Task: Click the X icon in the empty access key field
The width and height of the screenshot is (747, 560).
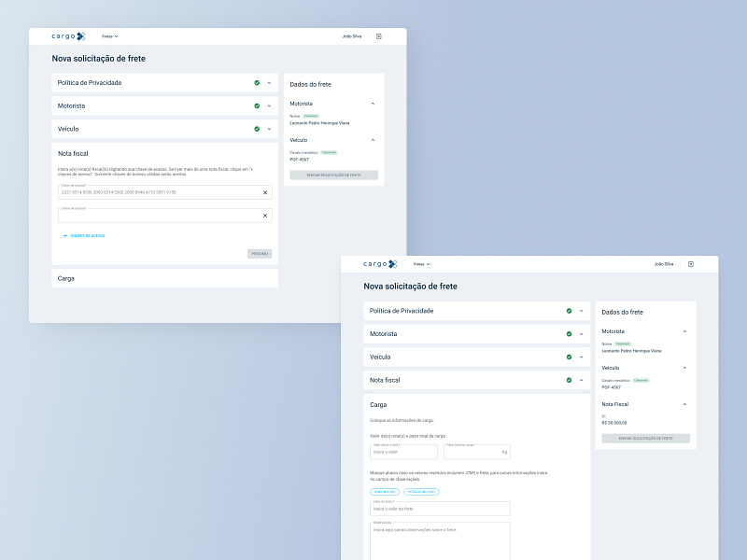Action: [264, 216]
